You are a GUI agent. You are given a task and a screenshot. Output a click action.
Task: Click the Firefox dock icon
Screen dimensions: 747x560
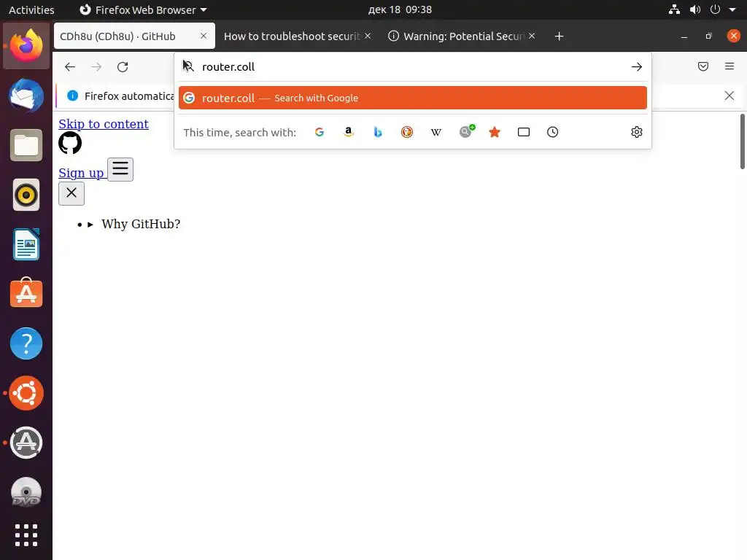(26, 46)
